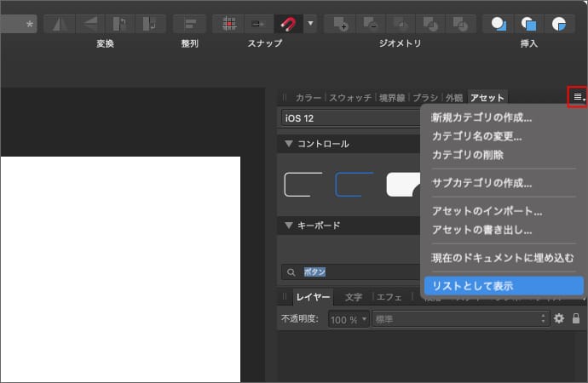Toggle the grid snapping icon
The height and width of the screenshot is (383, 588).
pos(228,23)
